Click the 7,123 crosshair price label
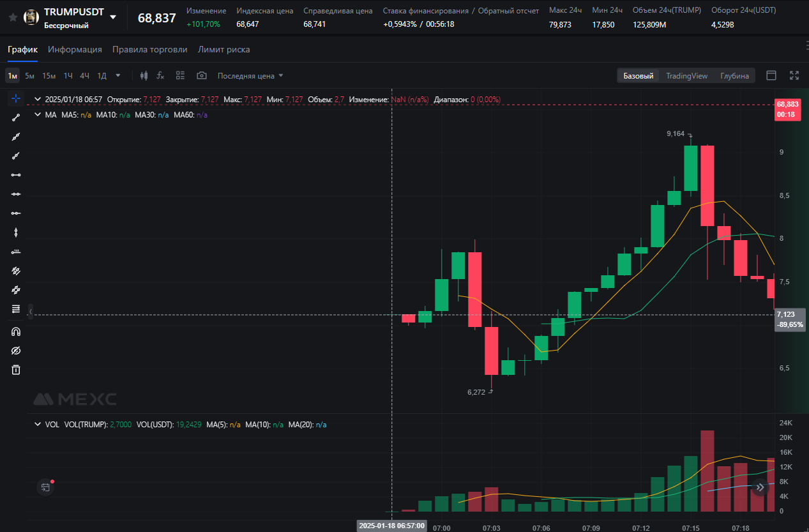This screenshot has width=809, height=532. tap(789, 319)
